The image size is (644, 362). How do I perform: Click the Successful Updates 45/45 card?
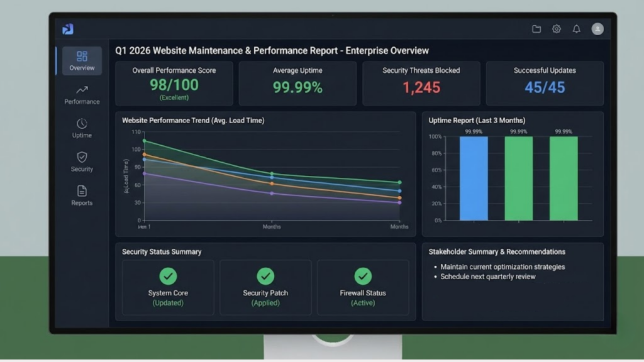[x=545, y=83]
